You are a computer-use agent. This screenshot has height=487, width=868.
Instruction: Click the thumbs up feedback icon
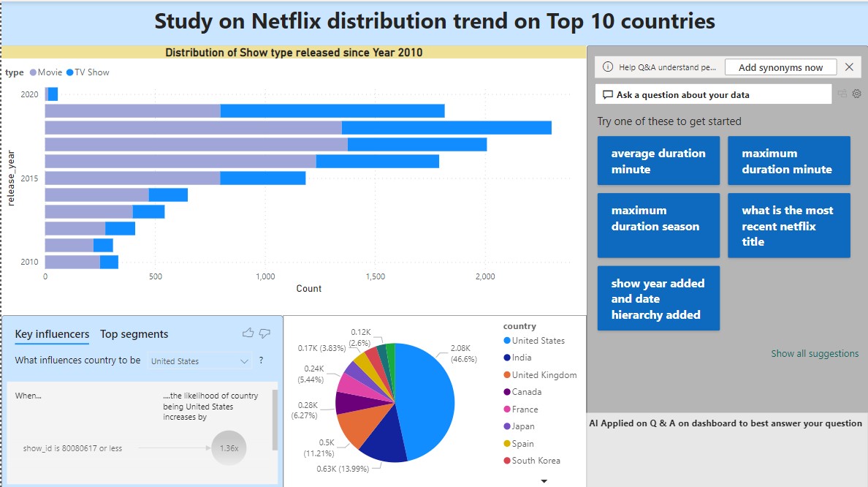[248, 333]
